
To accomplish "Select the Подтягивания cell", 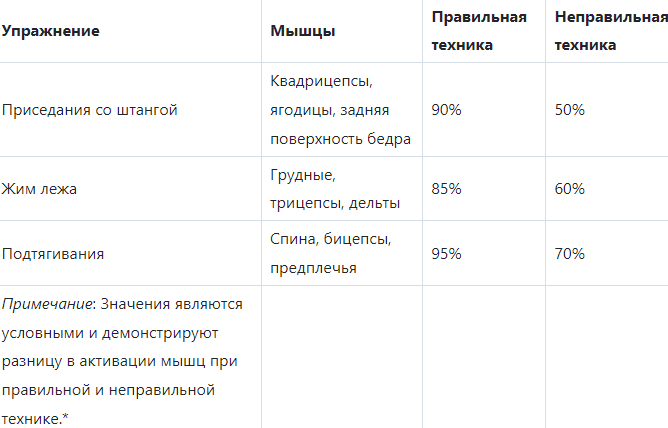I will pos(53,254).
